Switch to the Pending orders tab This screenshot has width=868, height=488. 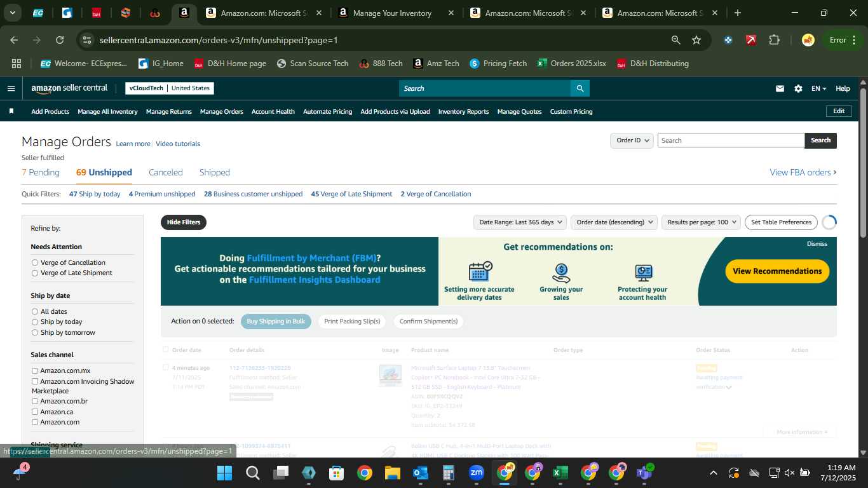[x=41, y=172]
